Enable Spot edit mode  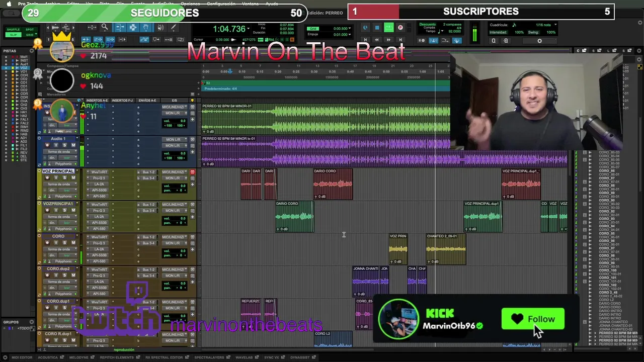[30, 30]
